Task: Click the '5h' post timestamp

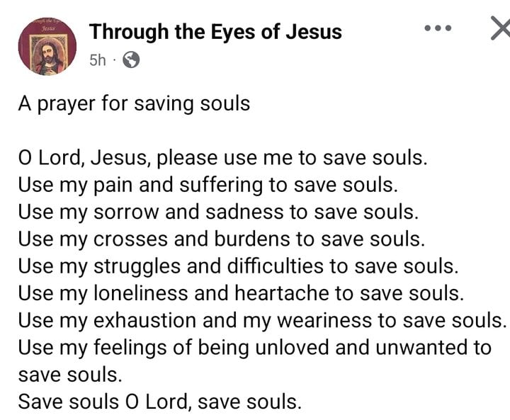Action: click(x=98, y=61)
